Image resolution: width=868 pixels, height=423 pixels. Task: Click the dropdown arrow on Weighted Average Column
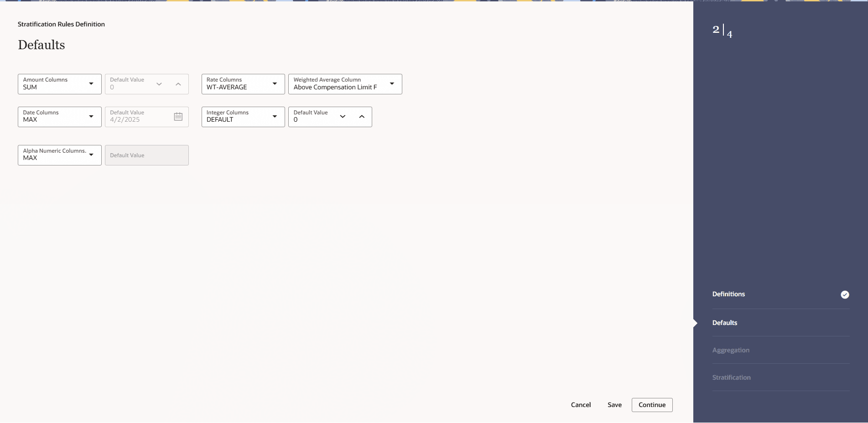coord(391,84)
